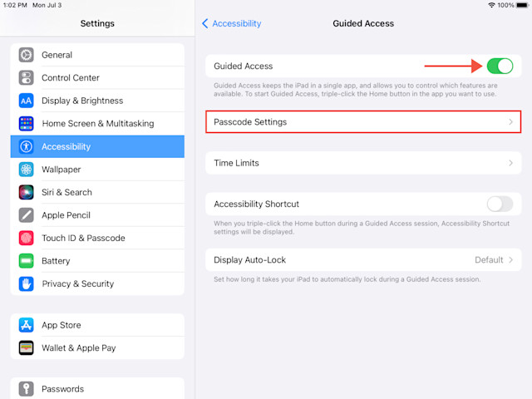The image size is (532, 399).
Task: Select Display & Brightness AA icon
Action: tap(26, 101)
